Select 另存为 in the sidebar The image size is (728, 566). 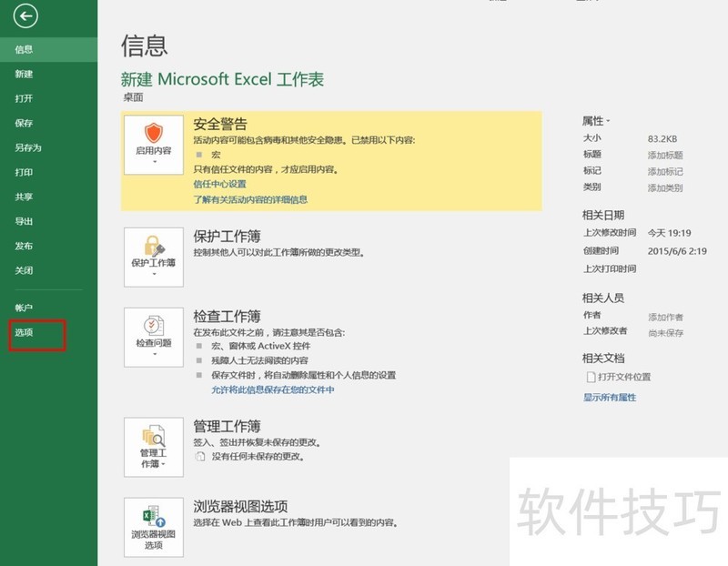click(49, 147)
